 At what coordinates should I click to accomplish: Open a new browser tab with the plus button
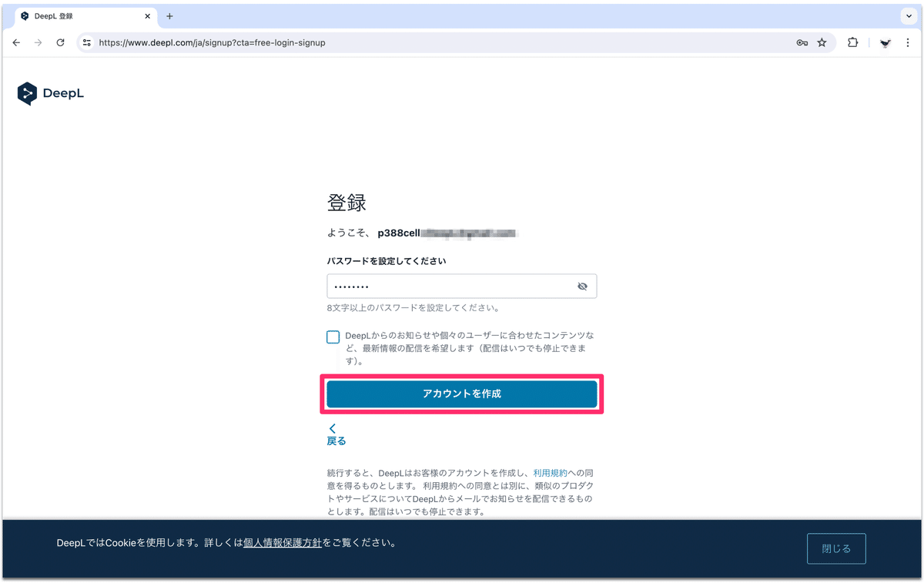pos(168,15)
